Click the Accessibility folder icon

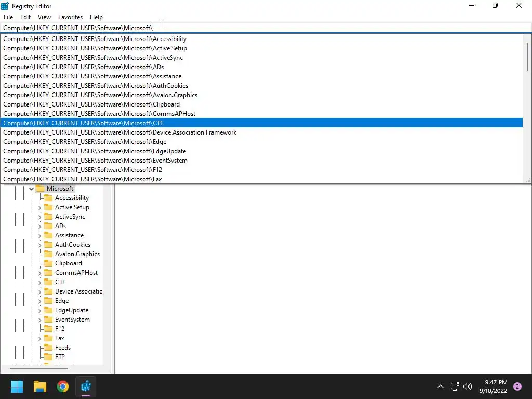pos(48,198)
